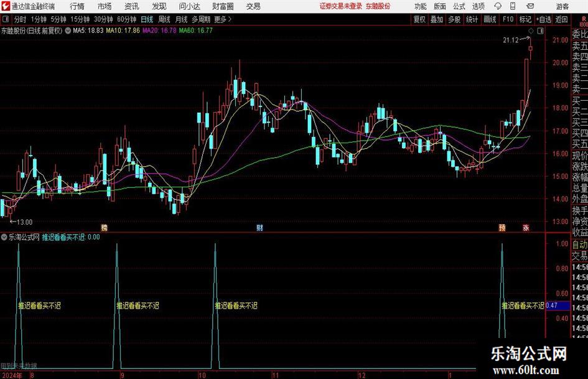Open the 问小达 menu
588x379 pixels.
click(189, 6)
